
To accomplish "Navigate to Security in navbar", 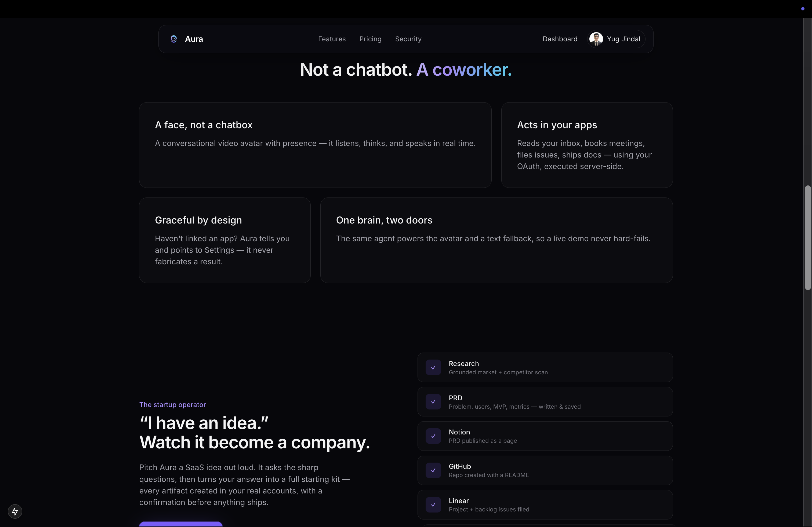I will 408,39.
